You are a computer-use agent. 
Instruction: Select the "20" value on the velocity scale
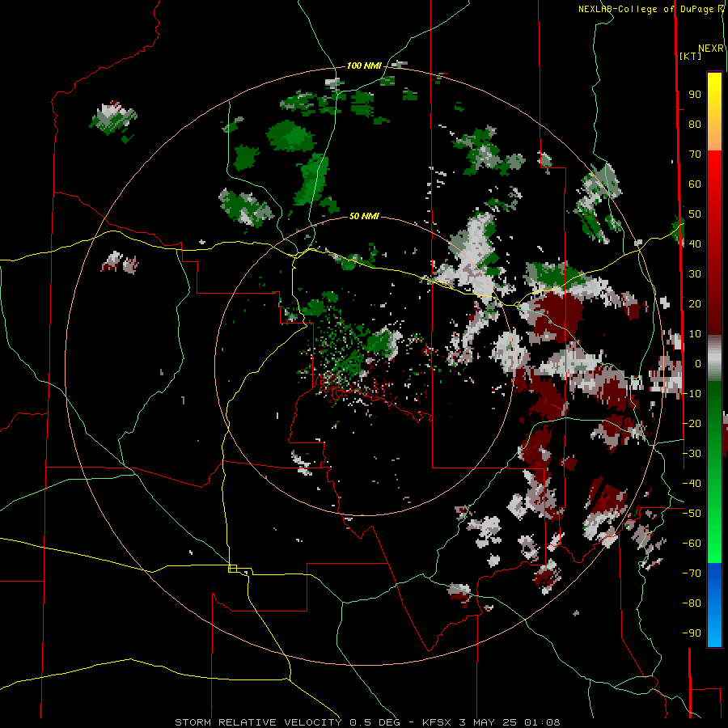695,304
